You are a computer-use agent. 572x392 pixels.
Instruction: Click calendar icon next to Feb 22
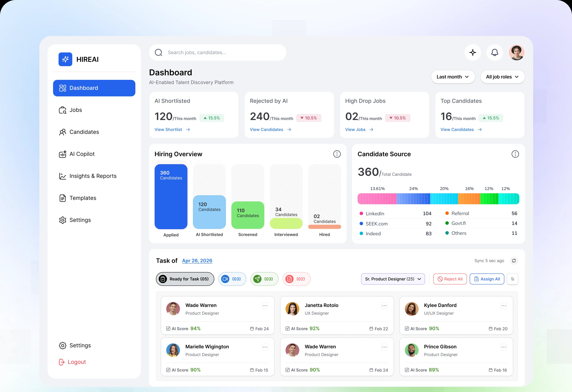(371, 329)
